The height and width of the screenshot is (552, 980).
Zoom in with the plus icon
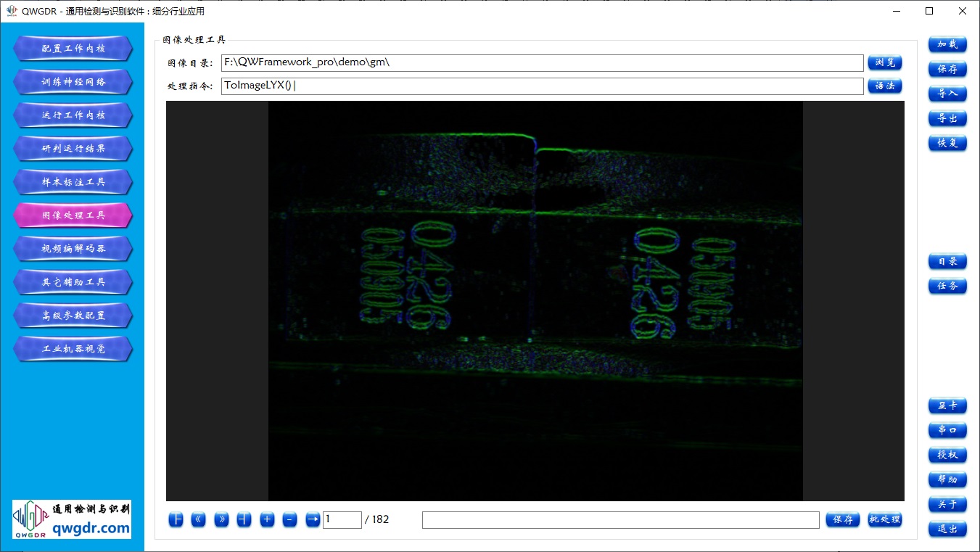click(267, 519)
